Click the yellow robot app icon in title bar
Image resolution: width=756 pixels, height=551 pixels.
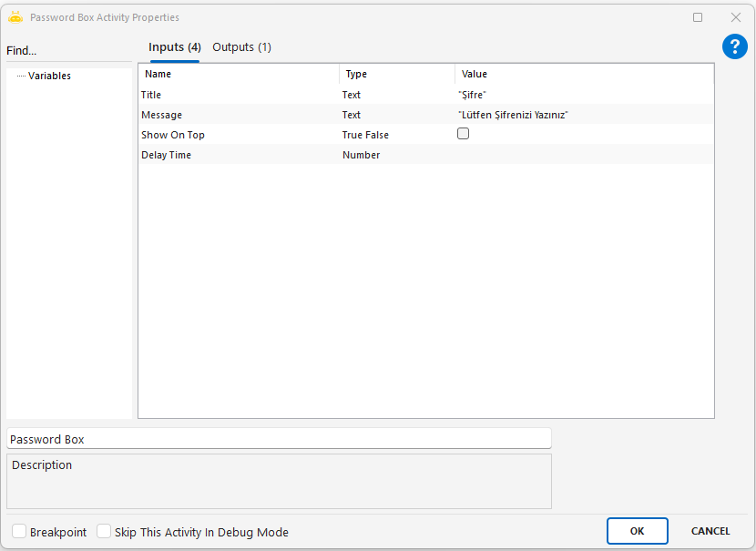(15, 17)
